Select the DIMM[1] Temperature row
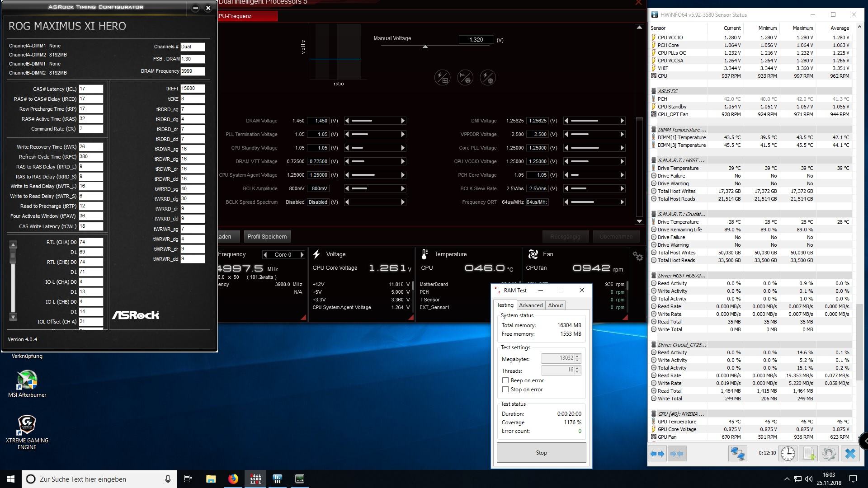 [x=750, y=137]
